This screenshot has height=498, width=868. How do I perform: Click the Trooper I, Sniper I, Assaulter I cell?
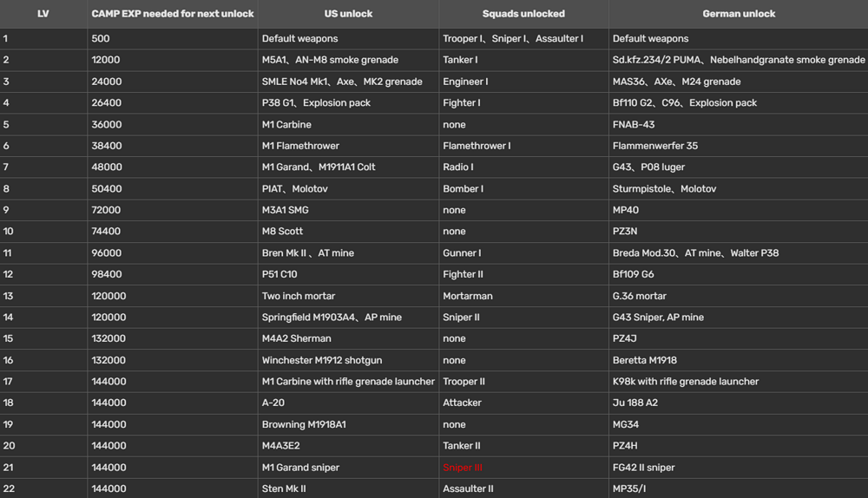tap(523, 39)
